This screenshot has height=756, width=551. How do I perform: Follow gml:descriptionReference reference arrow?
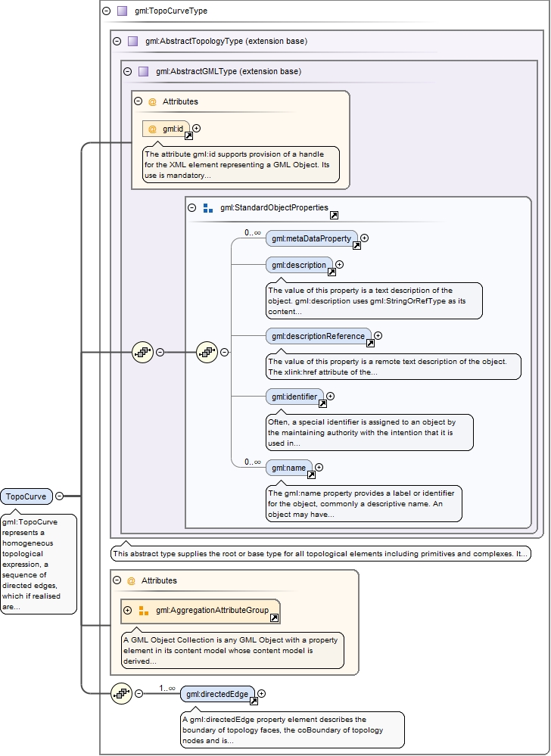point(370,344)
